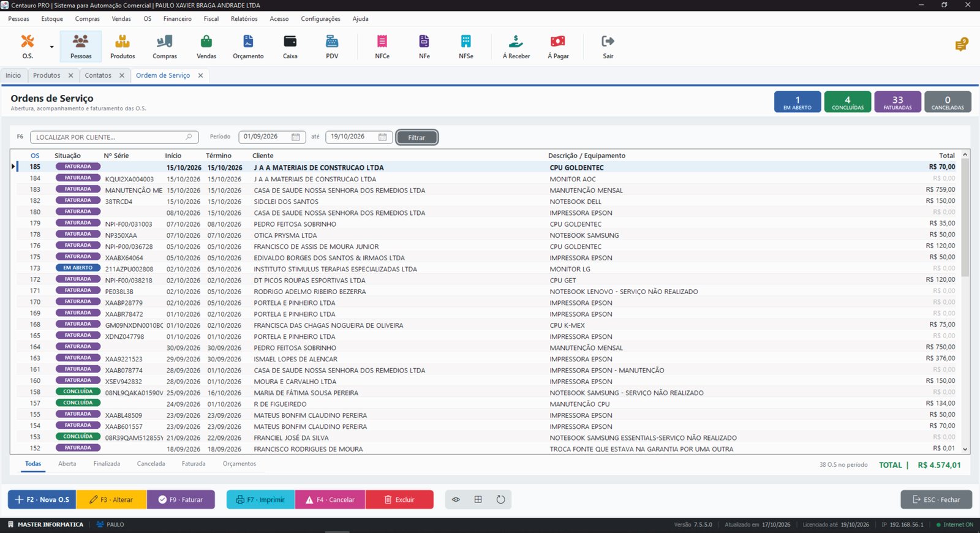
Task: Open the Vendas shopping bag icon
Action: 206,42
